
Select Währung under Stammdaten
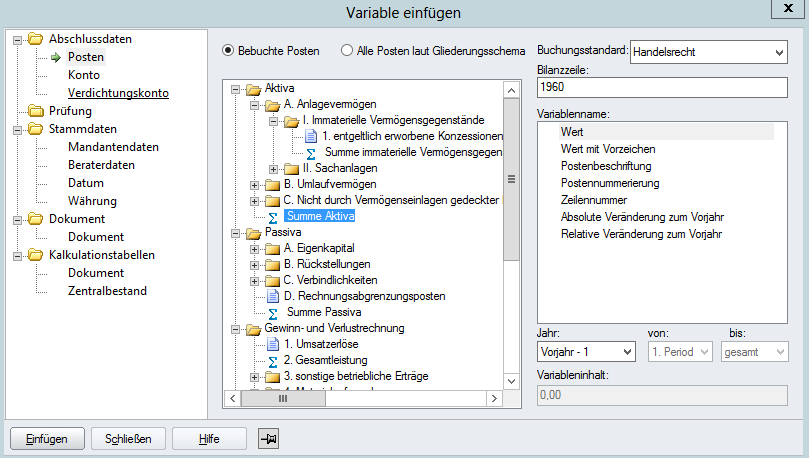92,201
